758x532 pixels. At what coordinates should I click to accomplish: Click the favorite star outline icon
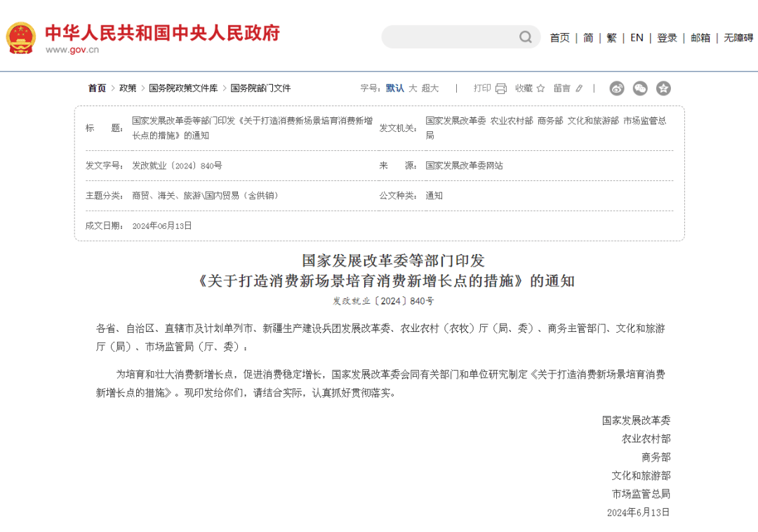pyautogui.click(x=540, y=88)
